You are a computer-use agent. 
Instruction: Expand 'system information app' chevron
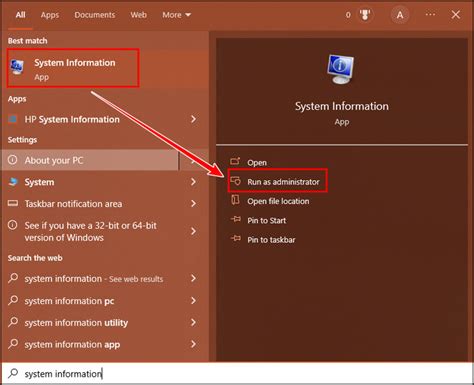tap(193, 344)
